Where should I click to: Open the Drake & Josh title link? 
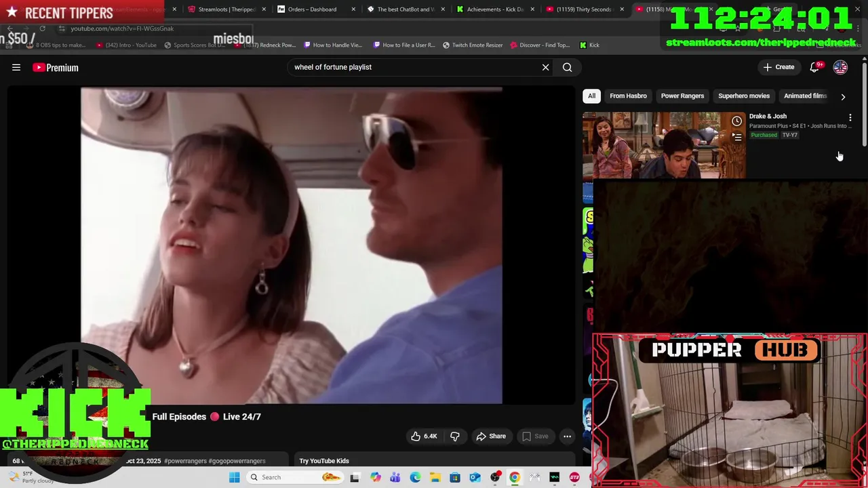768,116
